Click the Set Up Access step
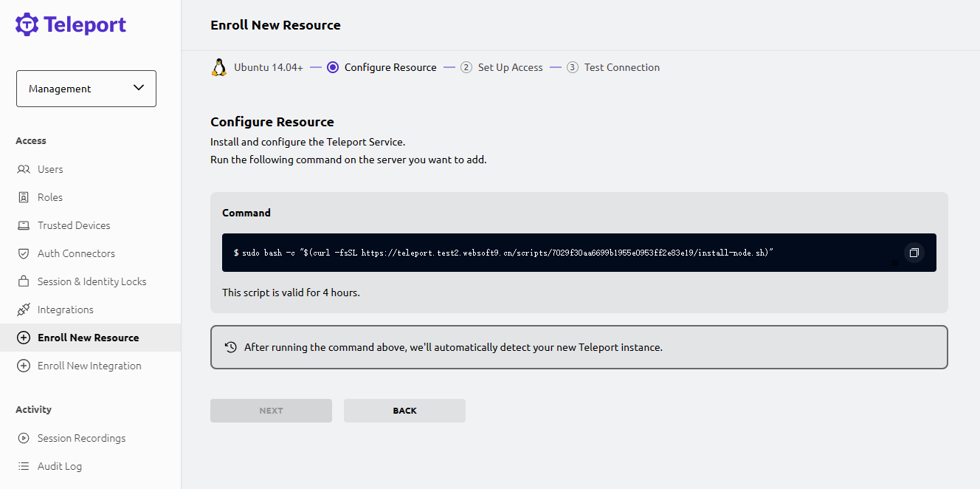This screenshot has height=489, width=980. [x=510, y=67]
